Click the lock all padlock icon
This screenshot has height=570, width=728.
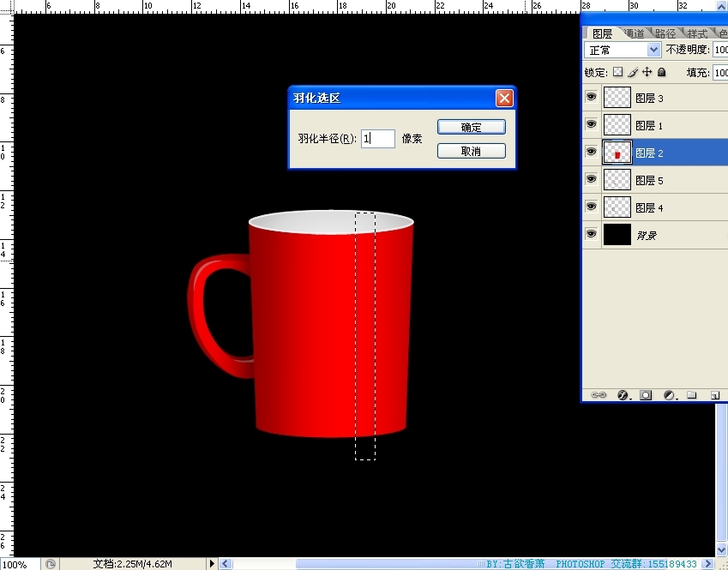[x=661, y=73]
